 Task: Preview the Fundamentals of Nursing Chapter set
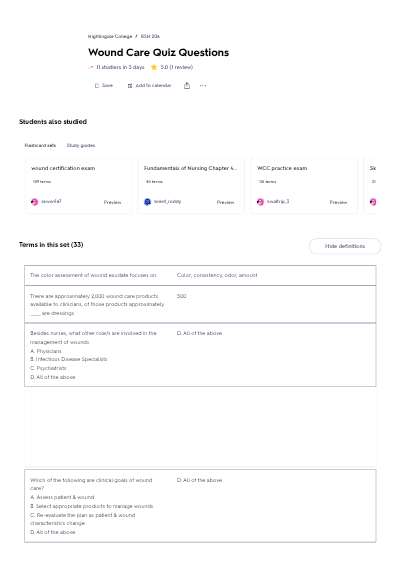point(225,202)
